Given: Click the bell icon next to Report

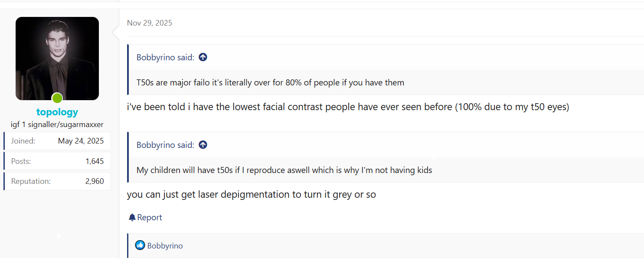Looking at the screenshot, I should 132,217.
